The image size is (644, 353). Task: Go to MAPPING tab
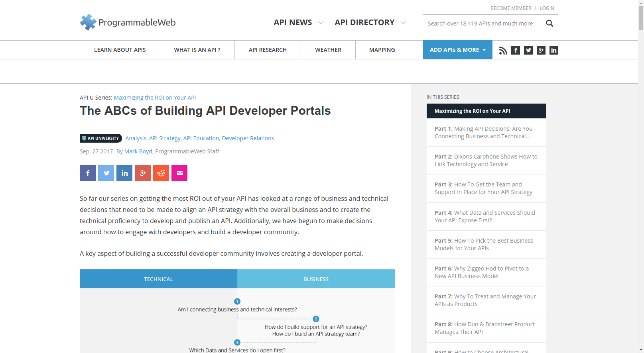click(382, 50)
